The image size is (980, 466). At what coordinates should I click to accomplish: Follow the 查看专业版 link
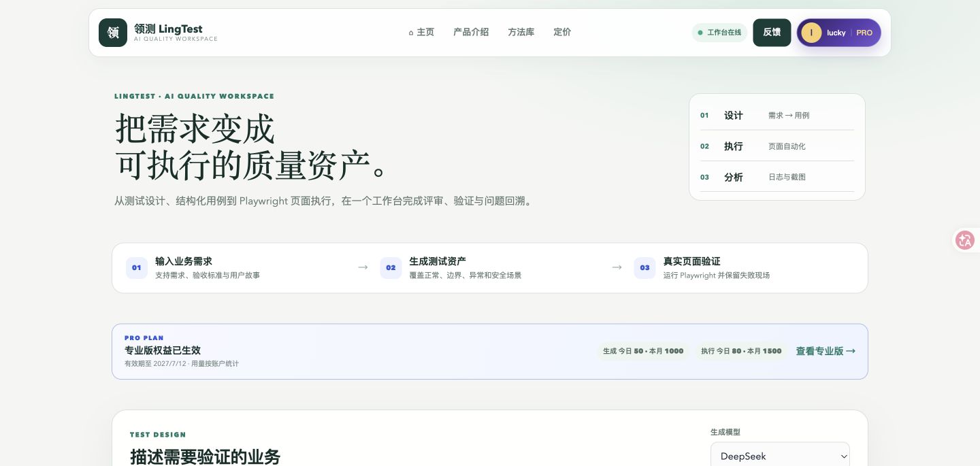pos(826,351)
